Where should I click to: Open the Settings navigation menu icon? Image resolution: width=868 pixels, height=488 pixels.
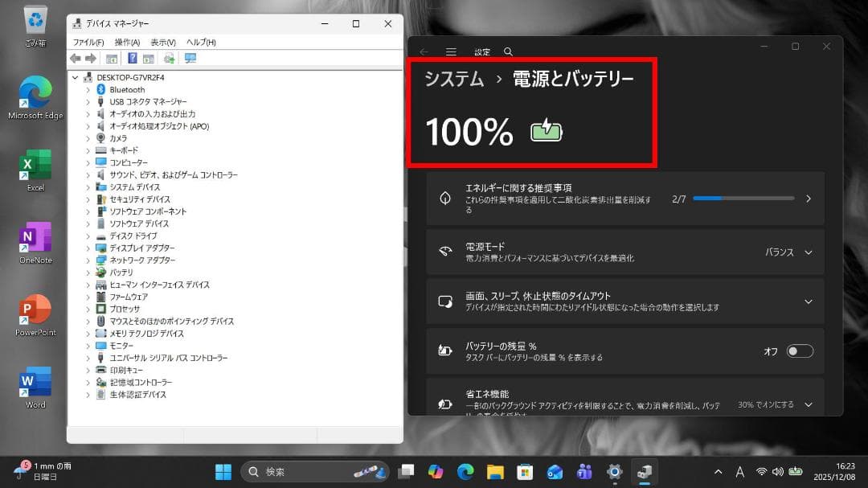click(x=451, y=50)
